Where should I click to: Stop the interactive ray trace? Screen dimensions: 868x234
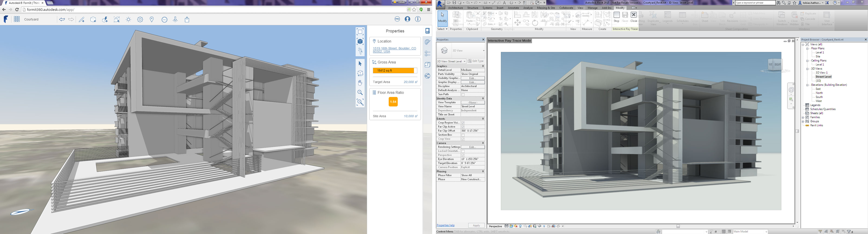pyautogui.click(x=616, y=17)
